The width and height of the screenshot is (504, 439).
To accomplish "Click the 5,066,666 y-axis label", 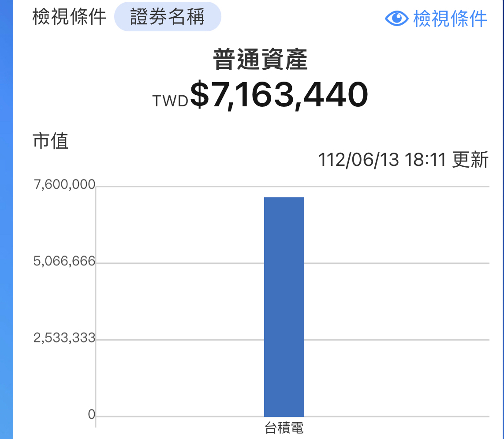I will tap(64, 261).
